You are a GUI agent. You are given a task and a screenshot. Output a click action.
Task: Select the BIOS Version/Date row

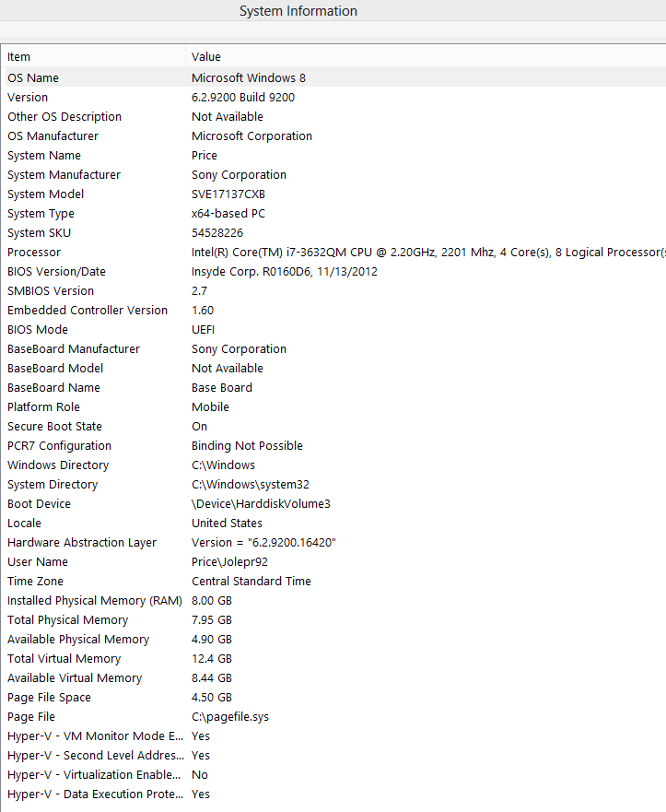56,272
